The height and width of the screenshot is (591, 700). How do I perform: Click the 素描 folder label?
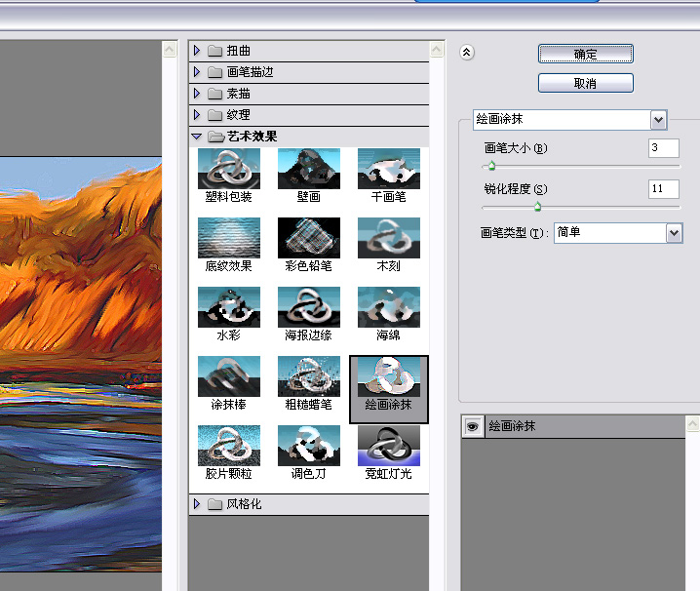click(x=239, y=94)
